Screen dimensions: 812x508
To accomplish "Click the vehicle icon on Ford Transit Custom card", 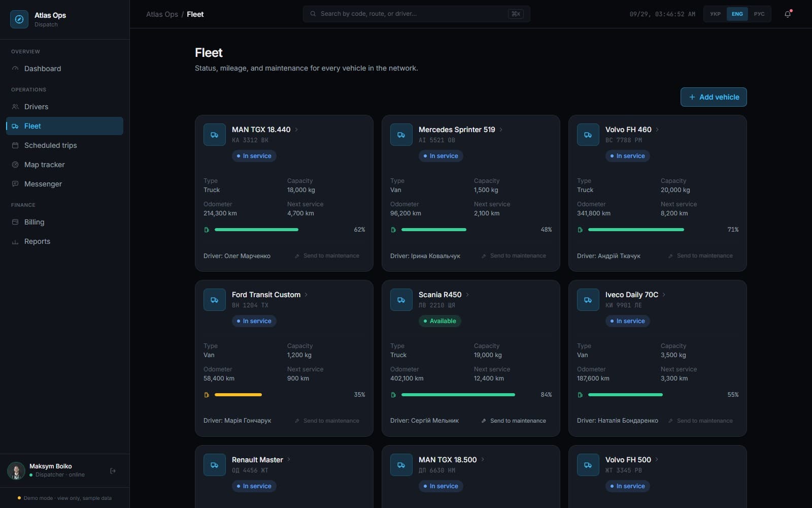I will [x=215, y=300].
